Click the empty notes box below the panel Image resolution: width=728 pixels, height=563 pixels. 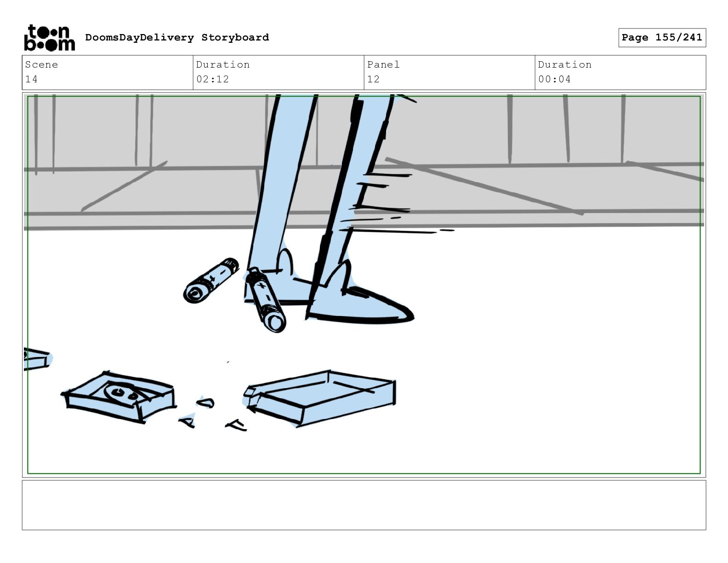tap(364, 505)
